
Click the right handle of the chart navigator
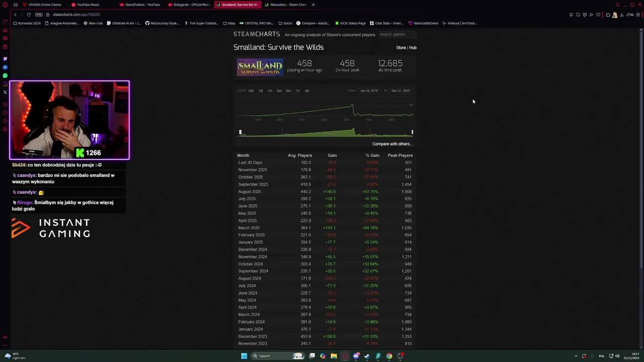[412, 132]
